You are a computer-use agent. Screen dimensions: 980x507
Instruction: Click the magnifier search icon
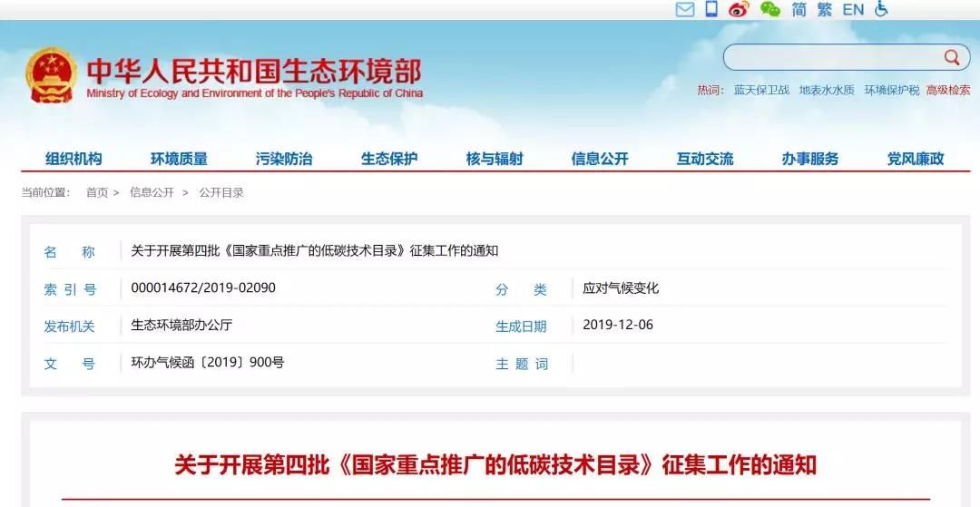coord(952,57)
